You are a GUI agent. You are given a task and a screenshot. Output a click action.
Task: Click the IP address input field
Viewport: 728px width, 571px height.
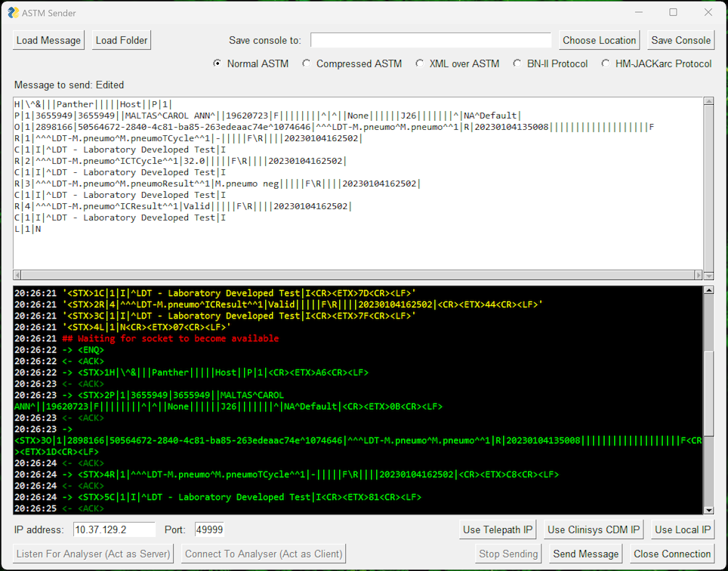(x=114, y=529)
